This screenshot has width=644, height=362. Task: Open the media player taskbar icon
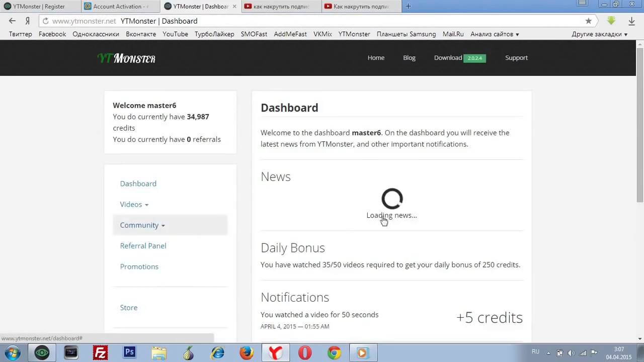point(363,353)
